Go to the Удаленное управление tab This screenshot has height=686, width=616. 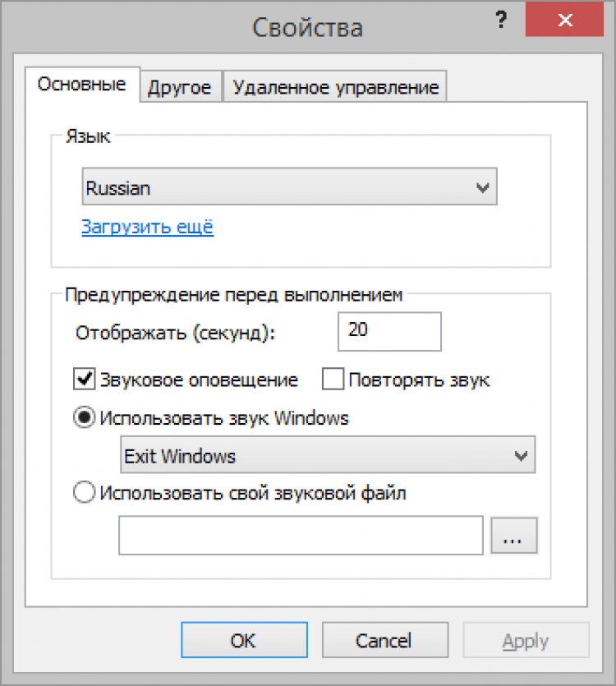[336, 87]
